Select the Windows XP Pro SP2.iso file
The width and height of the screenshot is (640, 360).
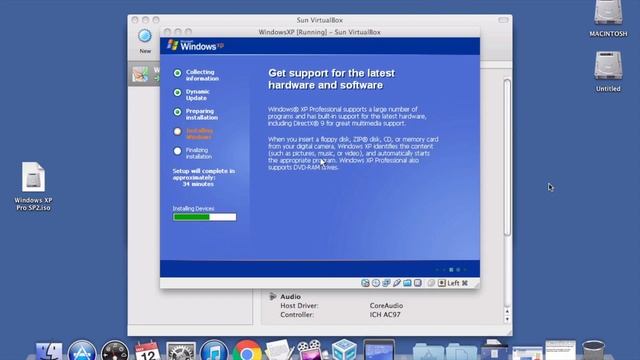tap(33, 186)
